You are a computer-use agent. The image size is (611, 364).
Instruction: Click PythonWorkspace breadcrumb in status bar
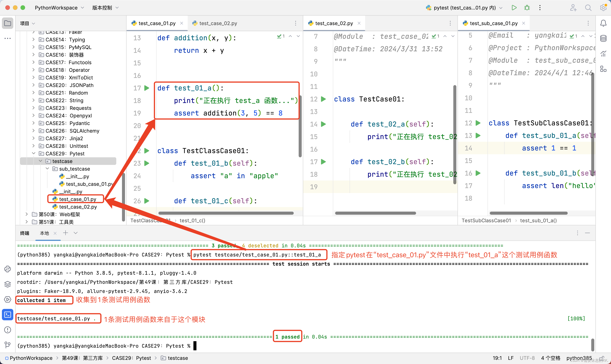coord(29,358)
